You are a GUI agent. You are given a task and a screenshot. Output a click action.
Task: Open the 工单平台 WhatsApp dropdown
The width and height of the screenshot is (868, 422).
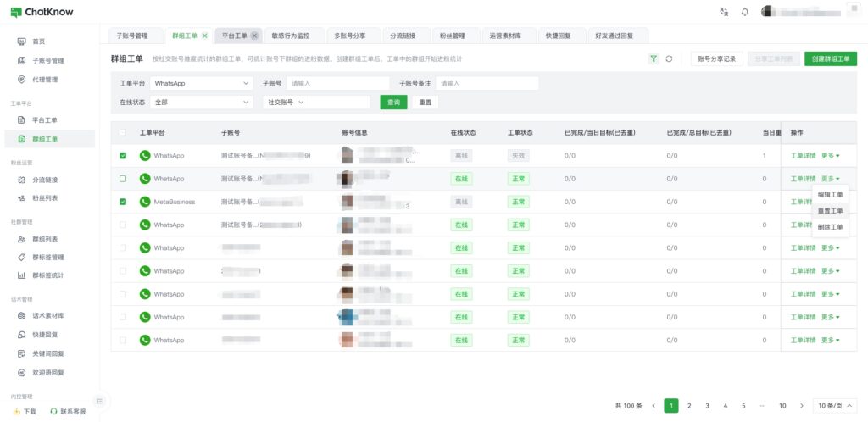[202, 84]
